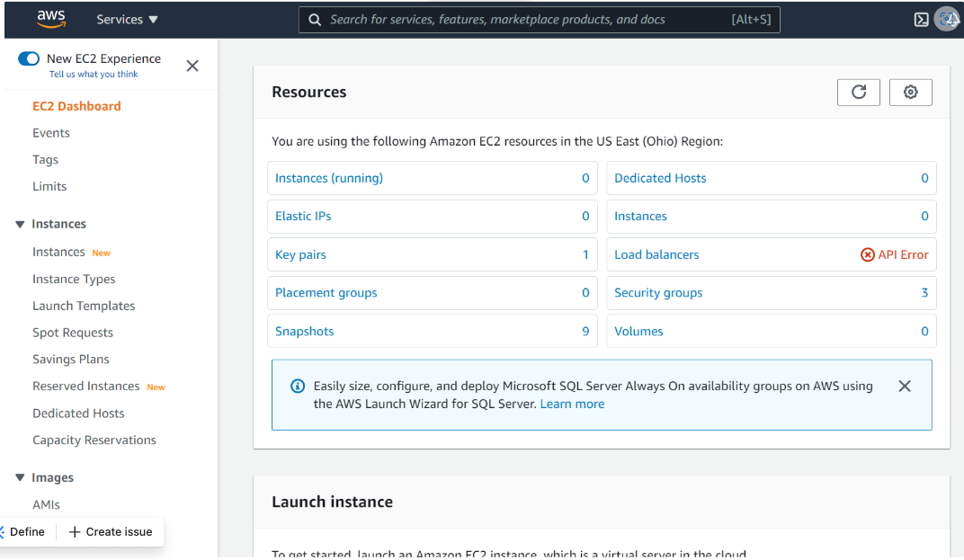Collapse the Images section in sidebar
Image resolution: width=964 pixels, height=560 pixels.
click(20, 477)
